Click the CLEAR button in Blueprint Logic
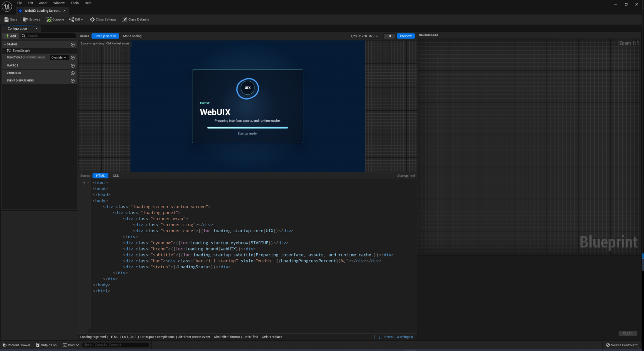Image resolution: width=644 pixels, height=351 pixels. tap(627, 333)
